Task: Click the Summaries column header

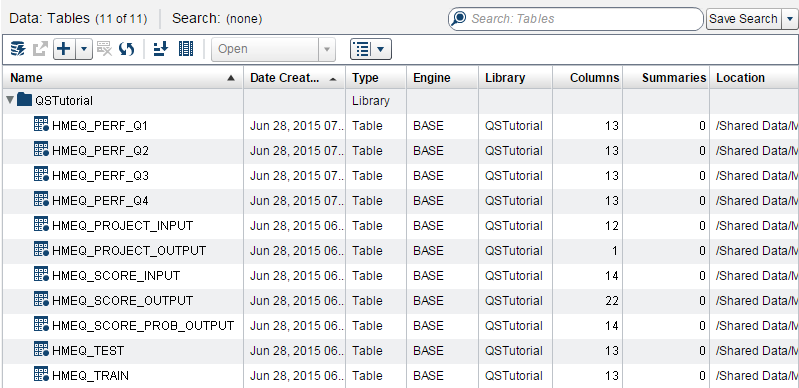Action: coord(666,77)
